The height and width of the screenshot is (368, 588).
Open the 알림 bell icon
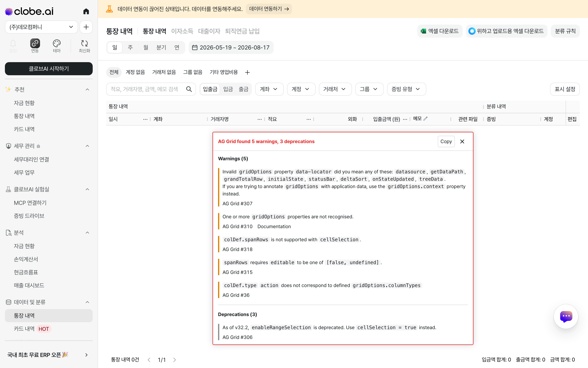pyautogui.click(x=13, y=46)
